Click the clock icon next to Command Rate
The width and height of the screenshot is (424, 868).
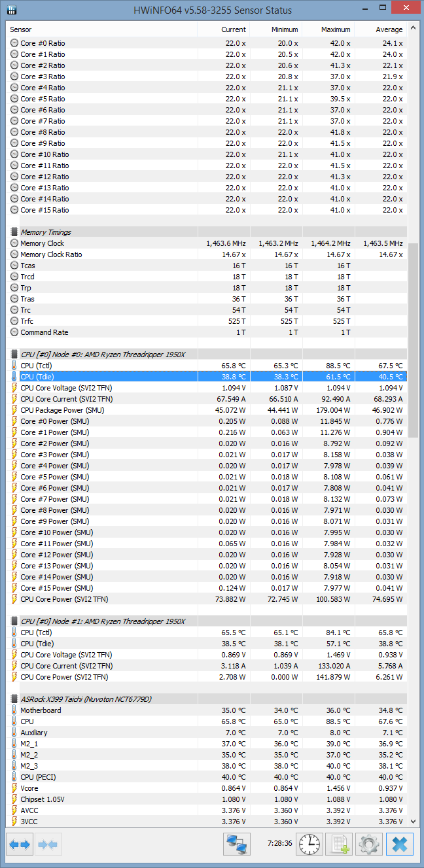[x=14, y=332]
